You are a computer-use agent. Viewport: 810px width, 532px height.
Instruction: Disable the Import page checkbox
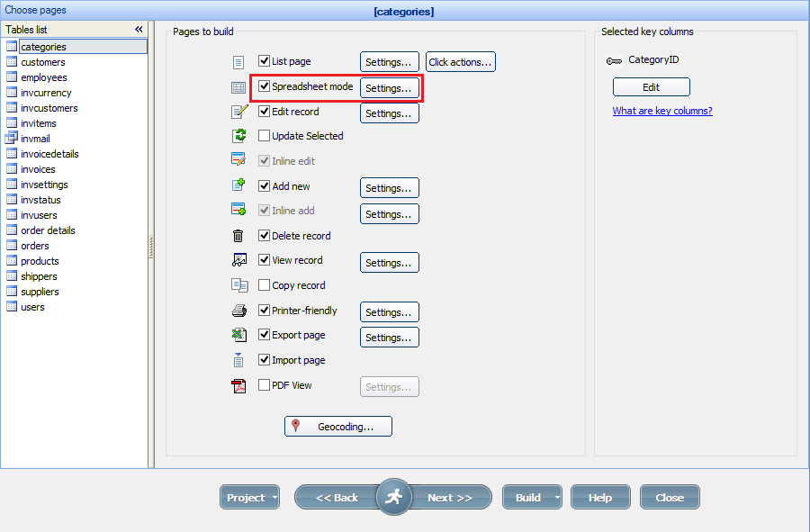[x=265, y=359]
